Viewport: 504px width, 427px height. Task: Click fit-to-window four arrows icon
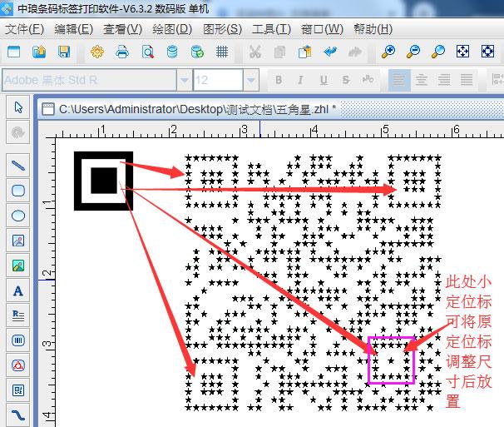(462, 52)
